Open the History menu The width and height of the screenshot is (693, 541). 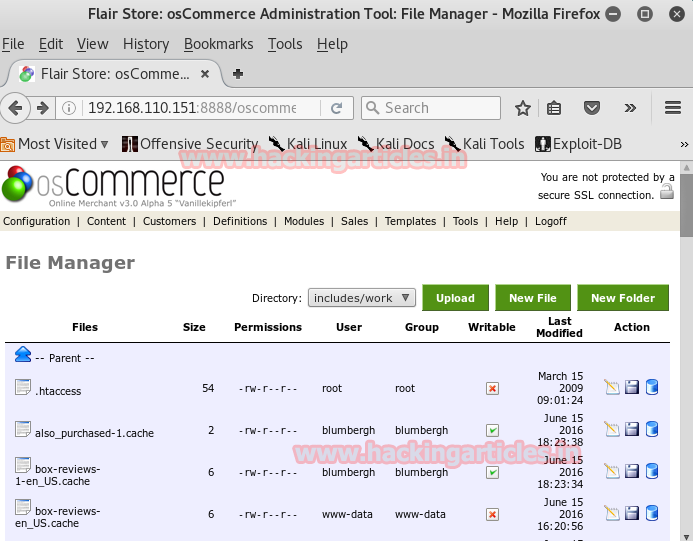point(146,44)
